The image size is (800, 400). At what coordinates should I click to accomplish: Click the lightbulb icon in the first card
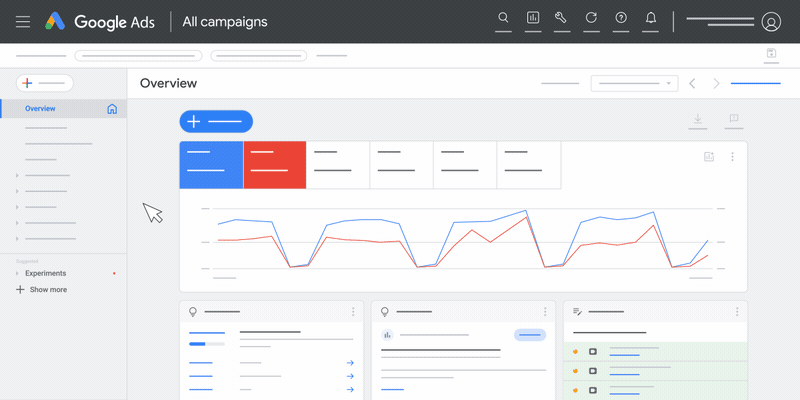[193, 311]
